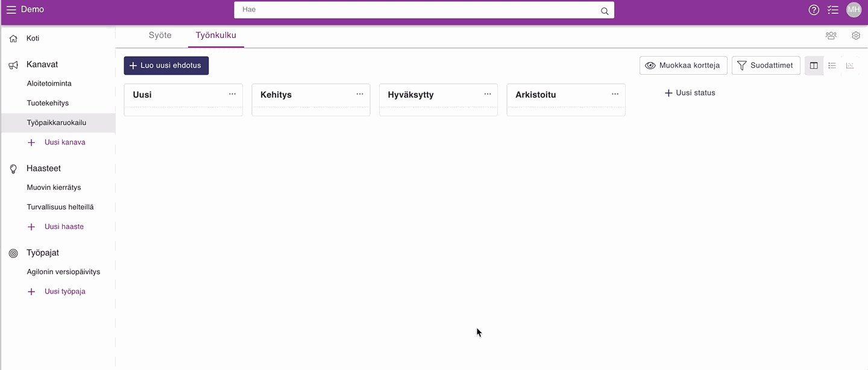Image resolution: width=868 pixels, height=370 pixels.
Task: Open options menu of Arkistoitu column
Action: (615, 94)
